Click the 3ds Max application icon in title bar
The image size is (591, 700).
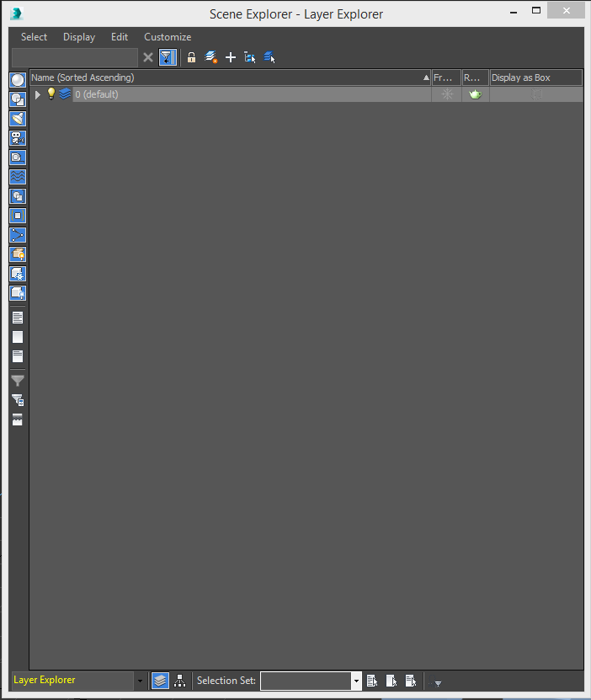coord(17,13)
